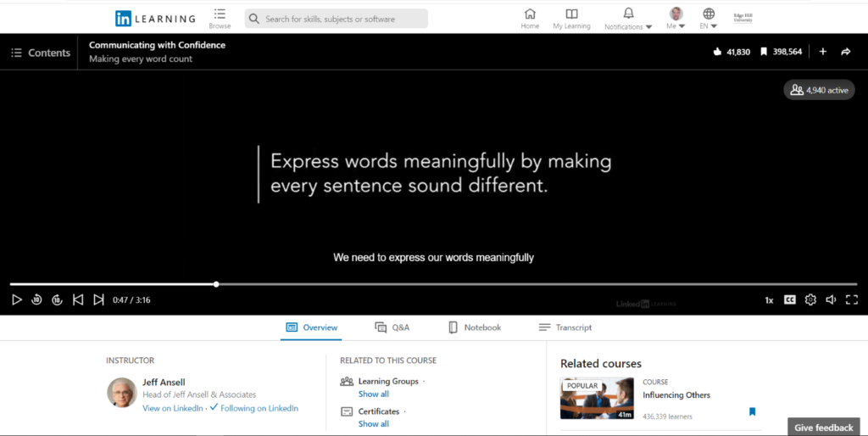Screen dimensions: 868x436
Task: Open the Transcript tab
Action: [565, 327]
